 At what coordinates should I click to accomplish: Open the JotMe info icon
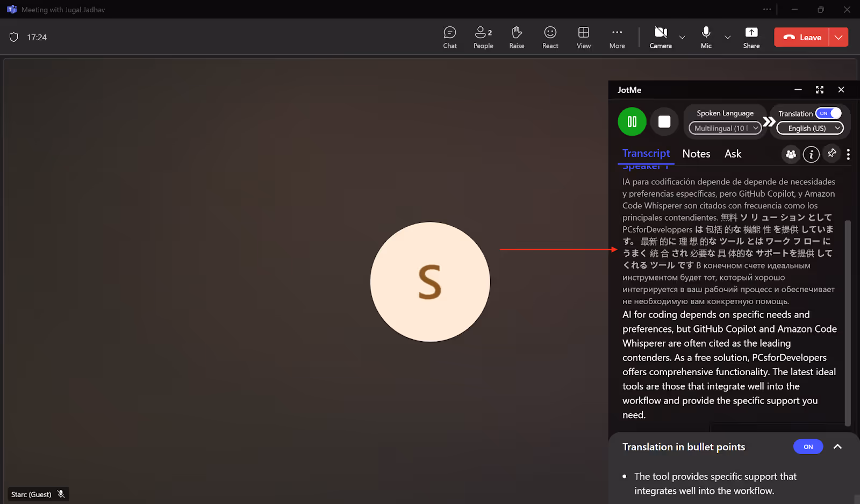(x=811, y=155)
